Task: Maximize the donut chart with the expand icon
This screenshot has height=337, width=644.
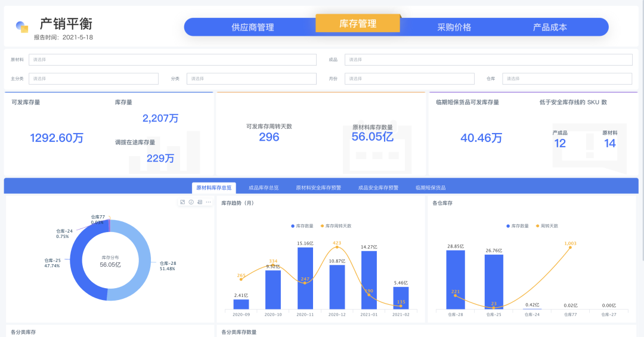Action: pyautogui.click(x=182, y=202)
